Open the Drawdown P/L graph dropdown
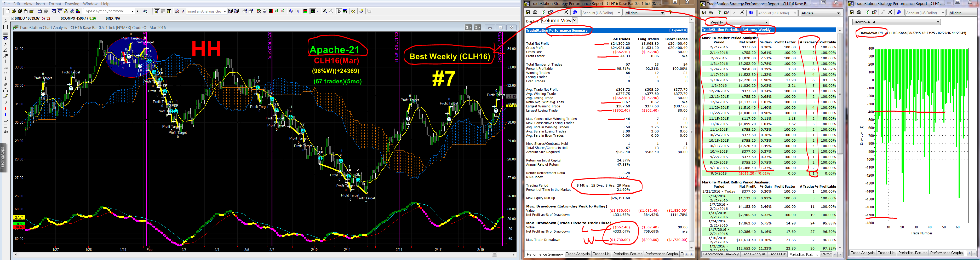Screen dimensions: 980x260 [x=938, y=22]
